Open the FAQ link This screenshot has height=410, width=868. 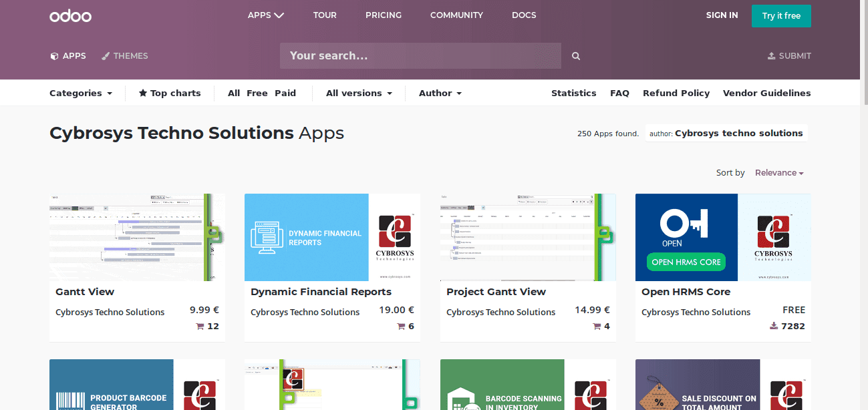click(x=619, y=93)
